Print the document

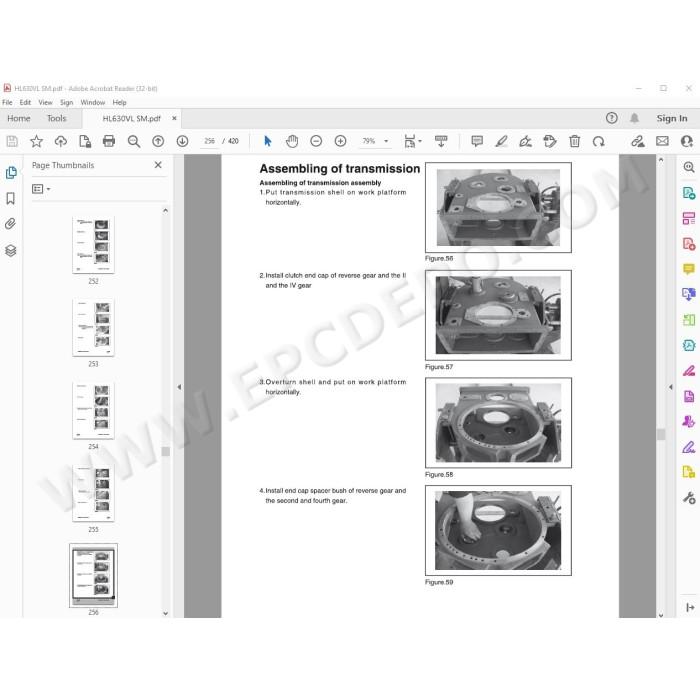109,142
